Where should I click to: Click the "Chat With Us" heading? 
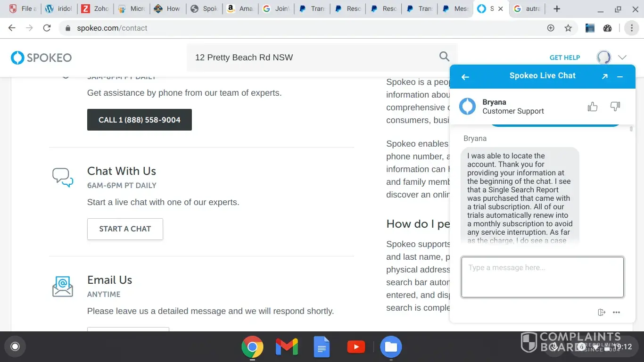122,171
